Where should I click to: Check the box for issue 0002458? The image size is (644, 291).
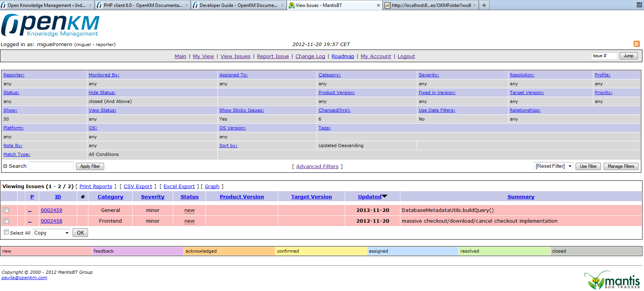pos(6,221)
